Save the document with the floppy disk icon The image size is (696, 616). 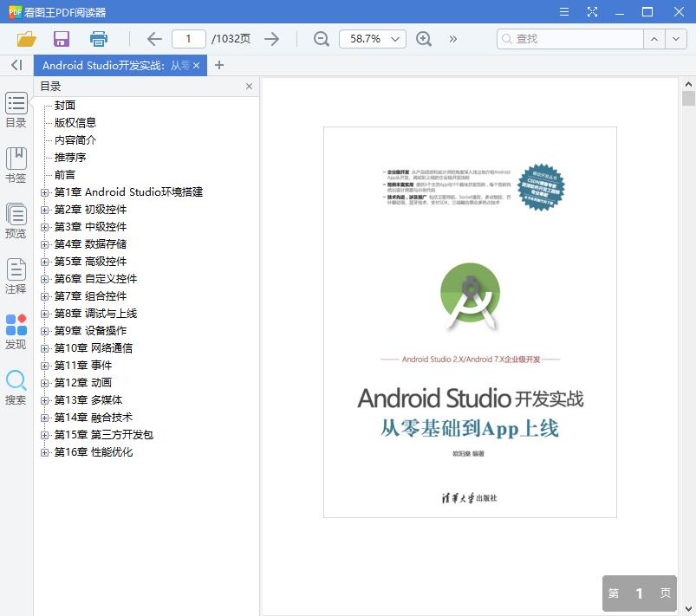click(x=62, y=39)
